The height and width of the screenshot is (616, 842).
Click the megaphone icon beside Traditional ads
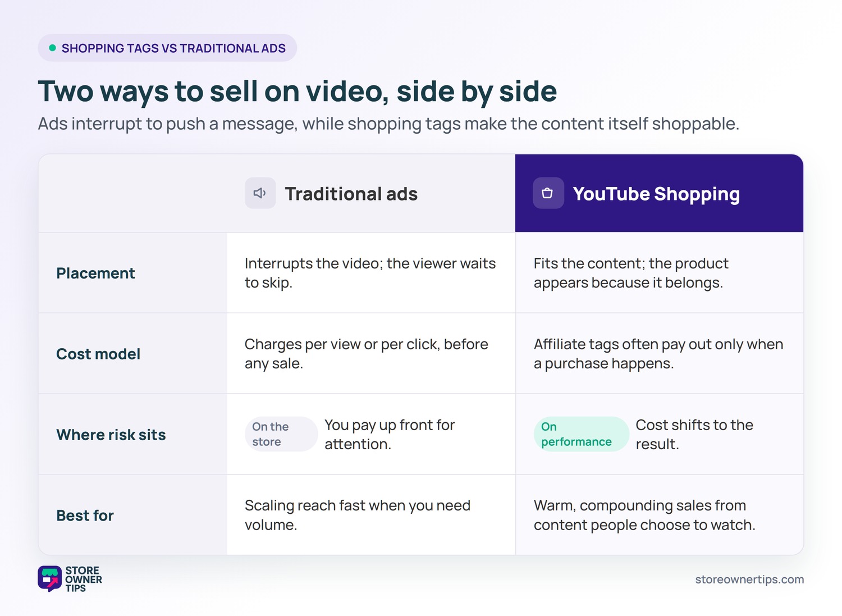(x=260, y=193)
